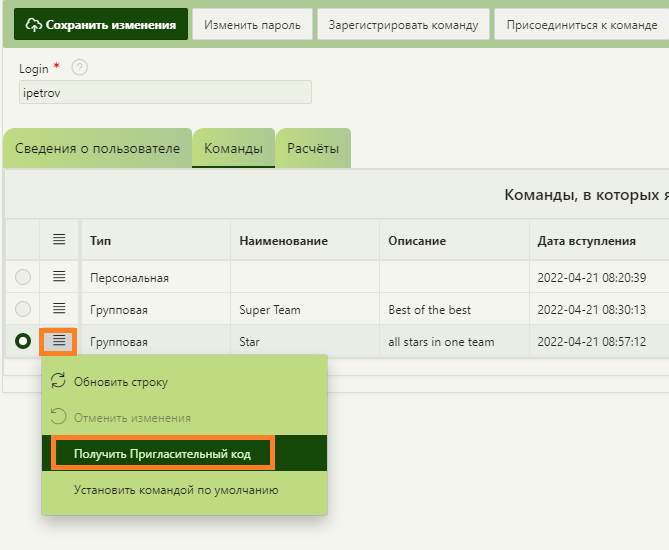
Task: Open hamburger menu in the table header
Action: 59,240
